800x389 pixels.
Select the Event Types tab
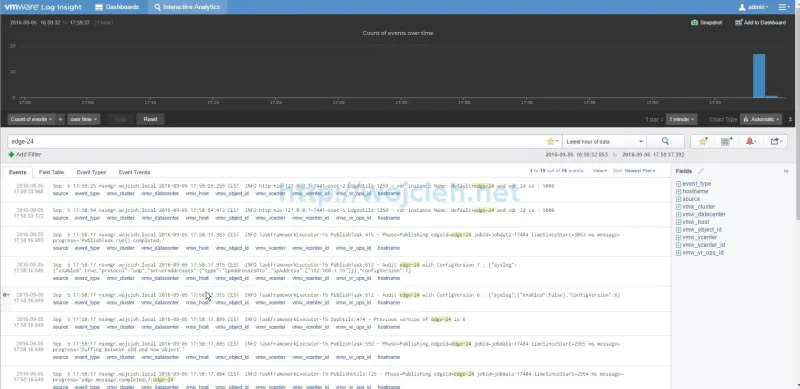click(x=91, y=173)
